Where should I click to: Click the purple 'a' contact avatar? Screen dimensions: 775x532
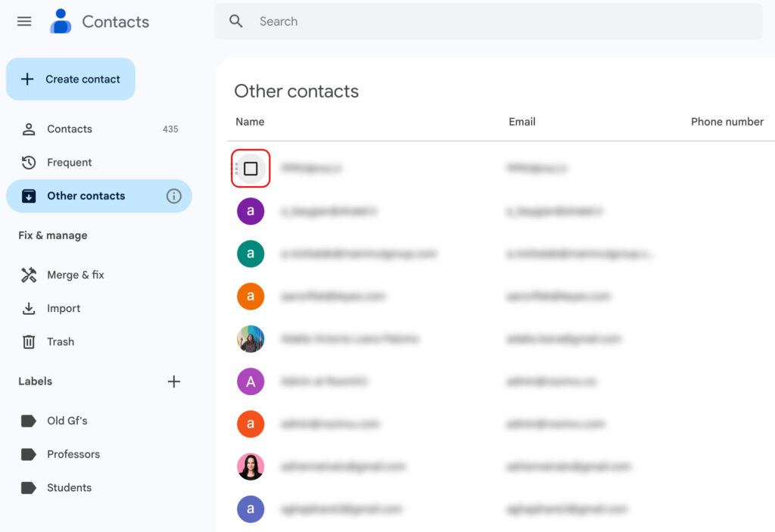point(251,211)
